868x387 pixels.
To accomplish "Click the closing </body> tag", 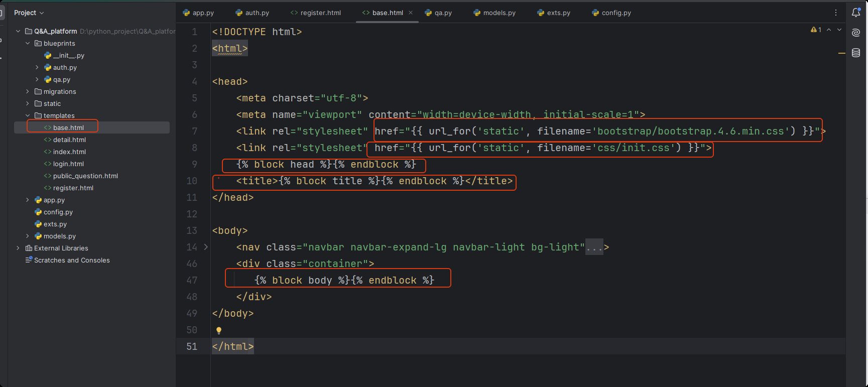I will 233,313.
